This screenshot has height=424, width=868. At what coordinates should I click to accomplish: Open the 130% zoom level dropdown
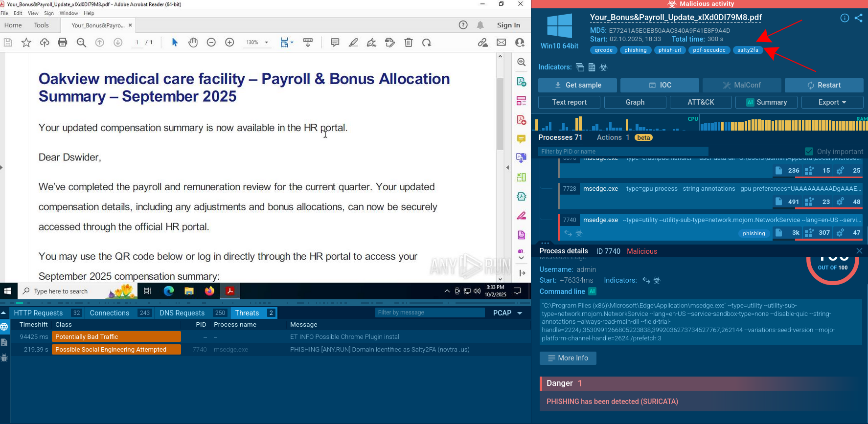pos(257,43)
